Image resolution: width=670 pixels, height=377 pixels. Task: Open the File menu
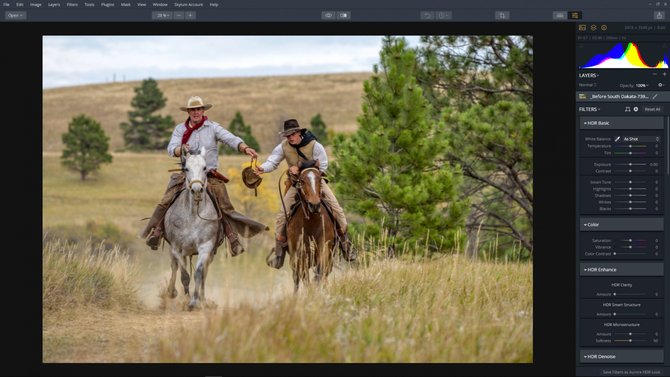pyautogui.click(x=6, y=5)
